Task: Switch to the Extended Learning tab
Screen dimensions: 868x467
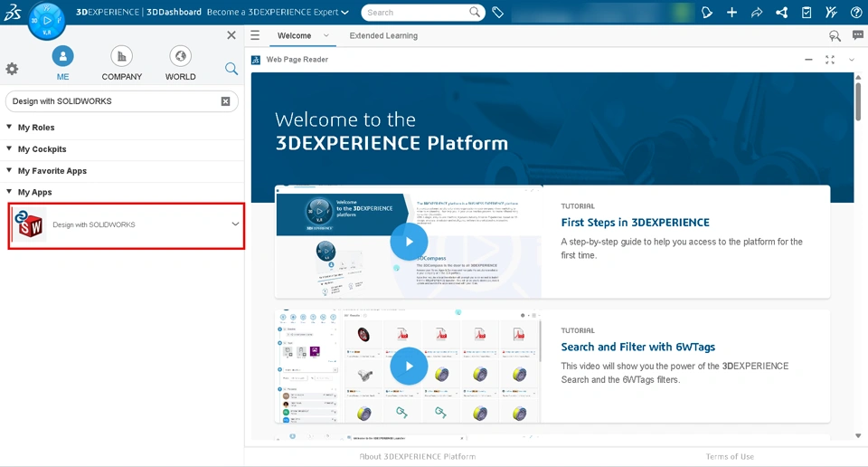Action: (x=383, y=36)
